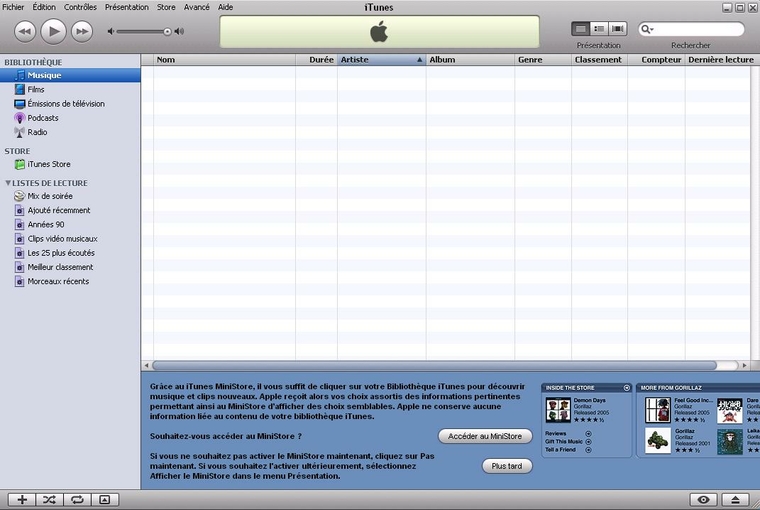Image resolution: width=760 pixels, height=510 pixels.
Task: Show or hide the artwork viewer
Action: point(105,500)
